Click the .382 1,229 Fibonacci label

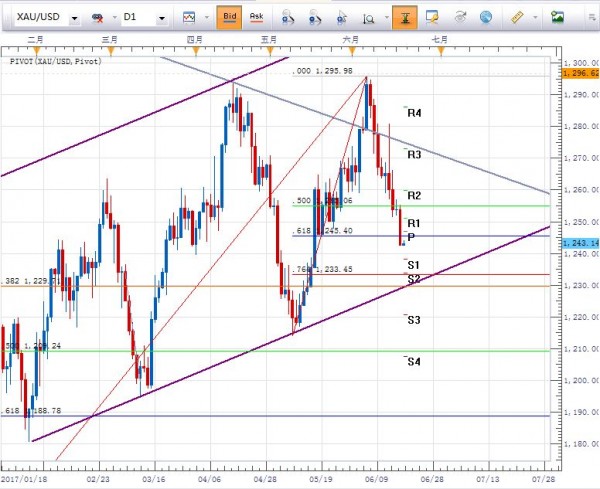pyautogui.click(x=30, y=281)
